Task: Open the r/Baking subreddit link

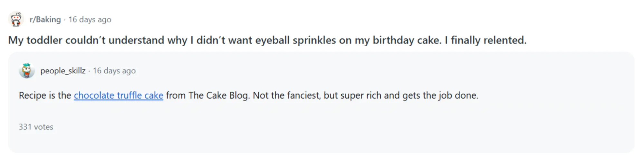Action: click(45, 20)
